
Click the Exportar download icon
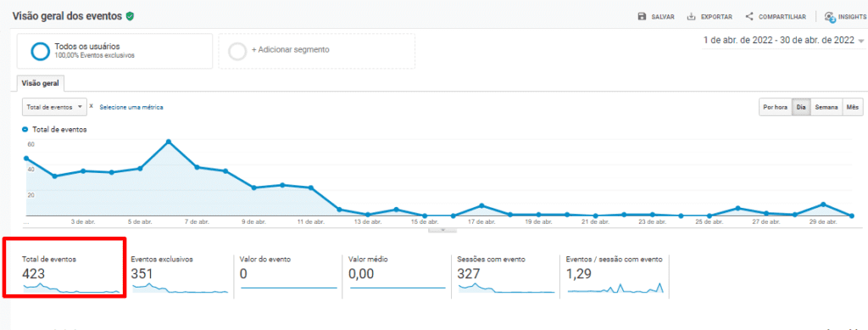(x=691, y=17)
